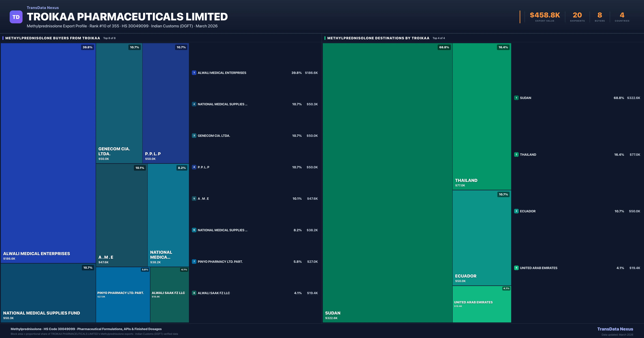Open the P.P.L.P row in buyers list

click(x=203, y=167)
